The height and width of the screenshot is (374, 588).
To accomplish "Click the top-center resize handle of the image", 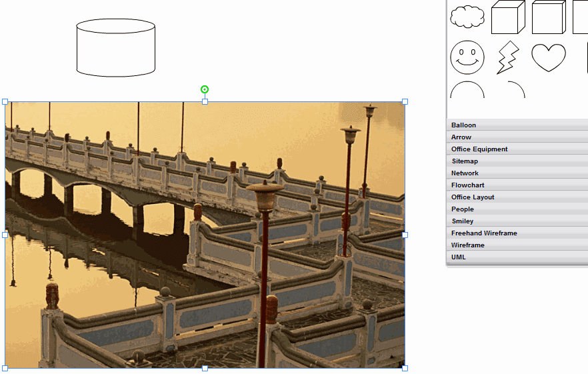I will pos(205,101).
